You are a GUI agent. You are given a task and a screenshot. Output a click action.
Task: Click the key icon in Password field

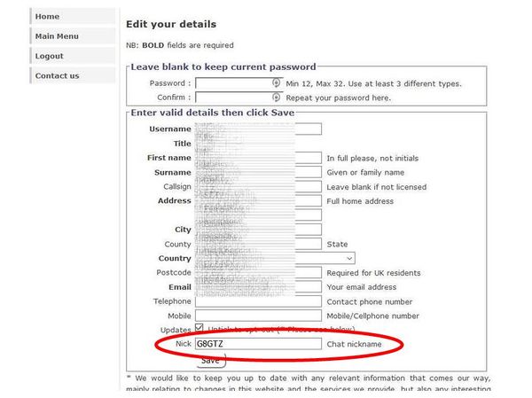[276, 83]
